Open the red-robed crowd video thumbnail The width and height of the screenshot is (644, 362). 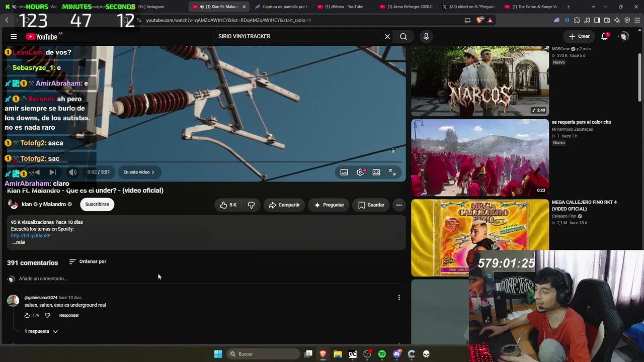(480, 157)
